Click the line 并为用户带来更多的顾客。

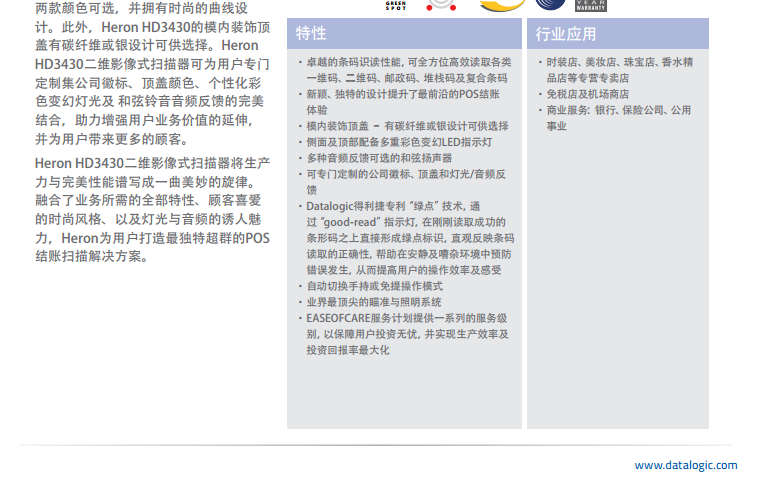click(x=112, y=140)
